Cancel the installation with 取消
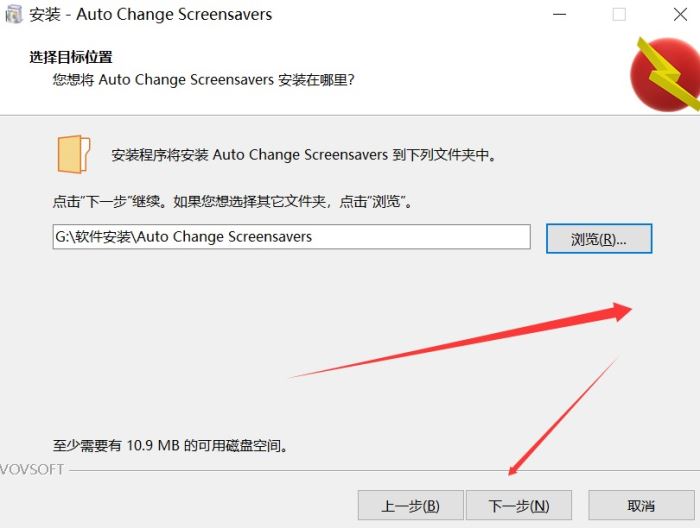This screenshot has height=528, width=700. [641, 505]
